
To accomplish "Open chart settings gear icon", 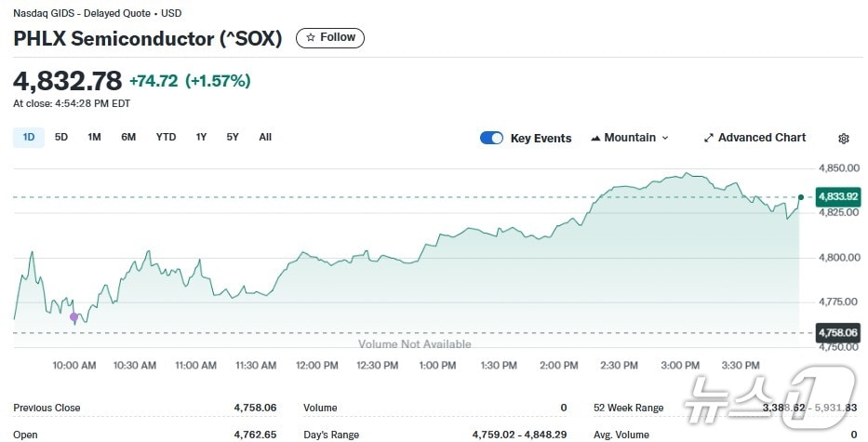I will 844,139.
